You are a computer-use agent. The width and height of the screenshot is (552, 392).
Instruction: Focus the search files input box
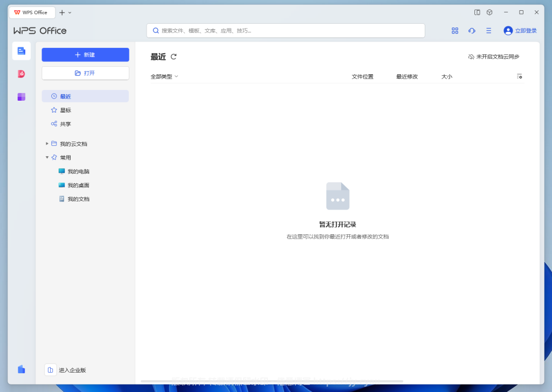[x=286, y=31]
